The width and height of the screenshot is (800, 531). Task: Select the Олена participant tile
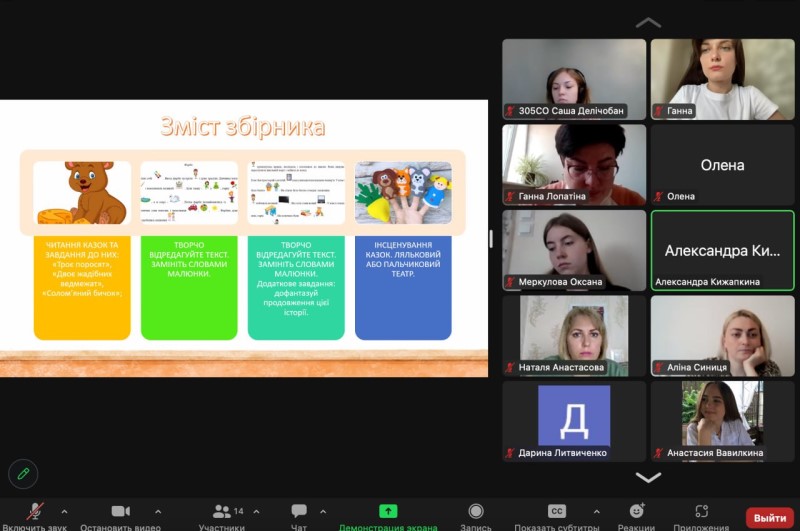[722, 165]
